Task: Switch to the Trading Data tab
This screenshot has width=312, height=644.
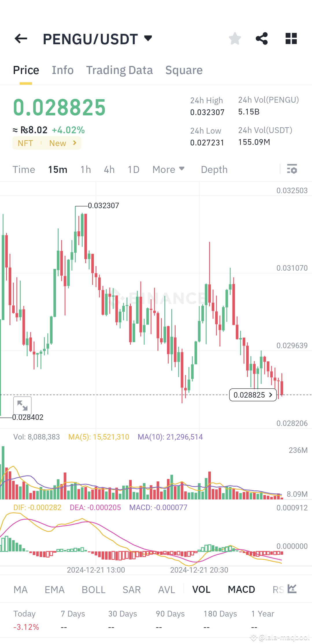Action: click(119, 70)
